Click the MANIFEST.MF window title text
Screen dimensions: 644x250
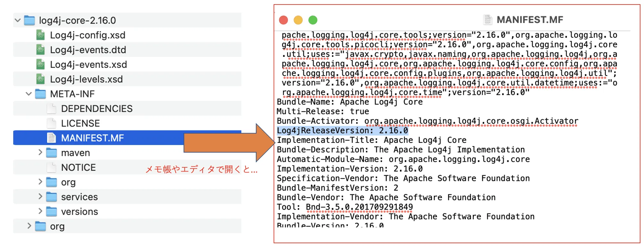[x=530, y=20]
